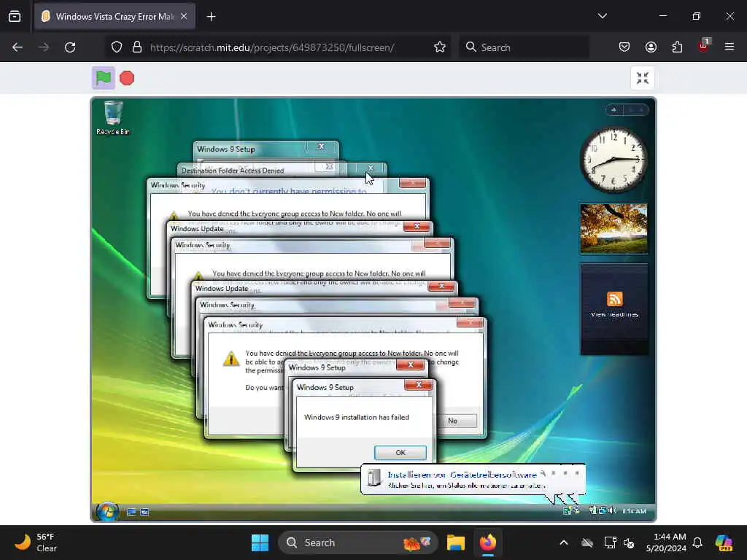The height and width of the screenshot is (560, 747).
Task: Open the RSS View headlines gadget
Action: coord(614,308)
